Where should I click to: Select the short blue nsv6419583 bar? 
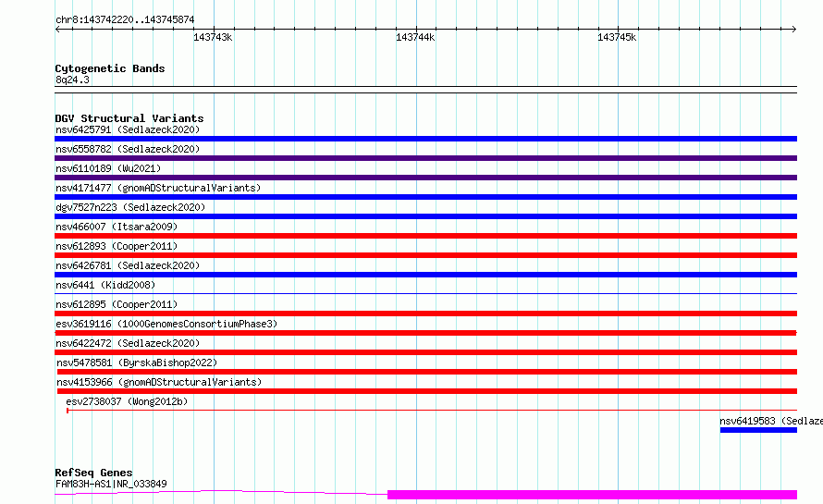coord(758,430)
